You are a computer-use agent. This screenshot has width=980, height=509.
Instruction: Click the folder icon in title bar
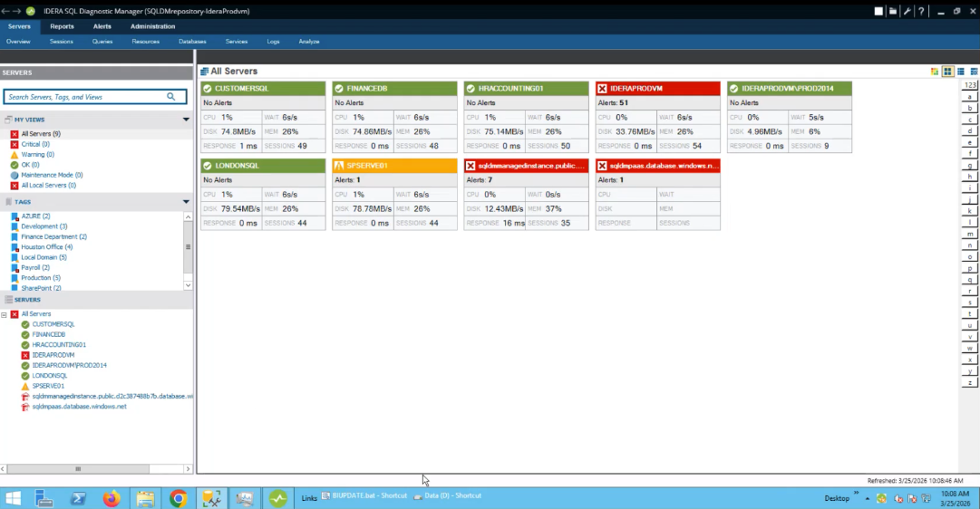(892, 11)
